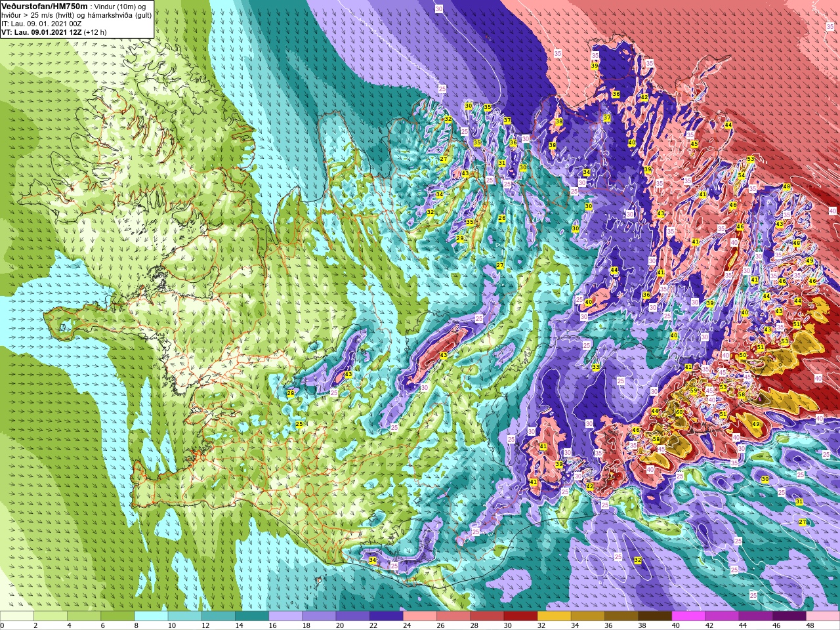Select the legend swatch between 32 and 34
Screen dimensions: 840x630
[554, 616]
